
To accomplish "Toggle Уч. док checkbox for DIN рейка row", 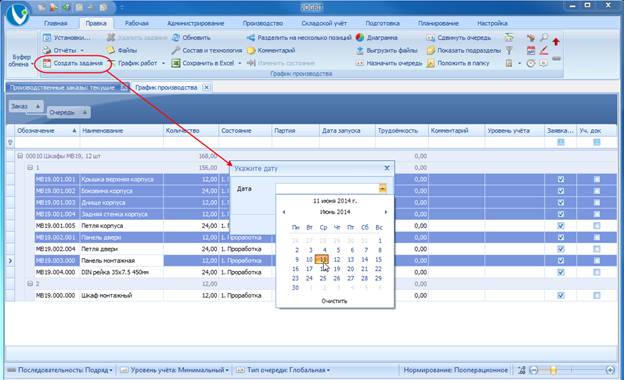I will 597,273.
